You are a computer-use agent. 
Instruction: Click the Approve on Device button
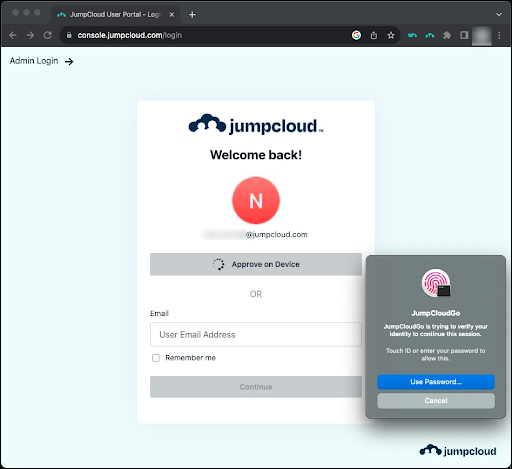click(x=256, y=264)
